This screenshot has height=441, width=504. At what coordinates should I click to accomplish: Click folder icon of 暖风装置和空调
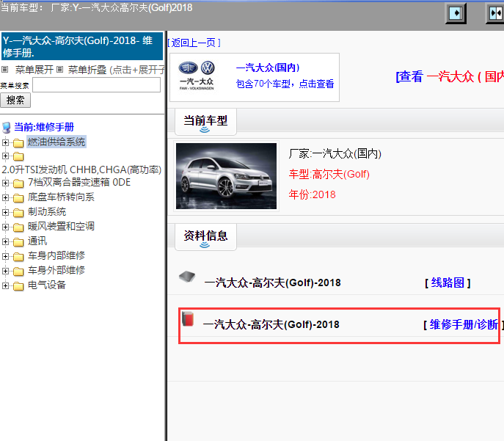pyautogui.click(x=18, y=227)
